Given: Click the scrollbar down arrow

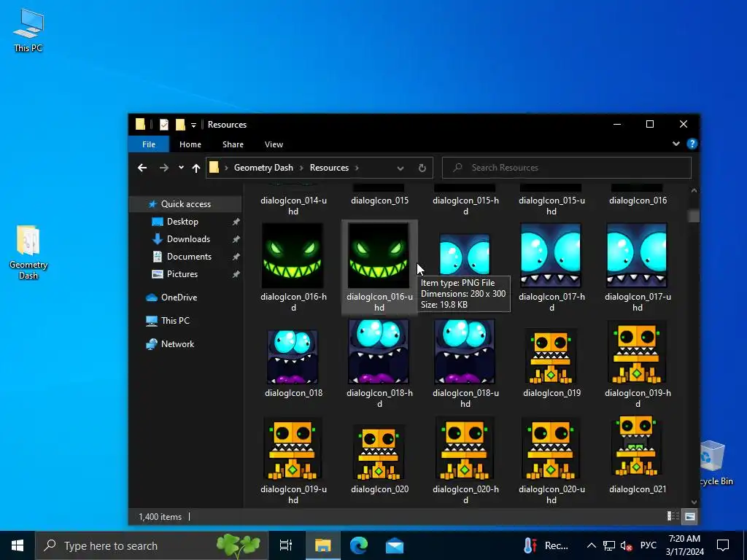Looking at the screenshot, I should coord(694,502).
